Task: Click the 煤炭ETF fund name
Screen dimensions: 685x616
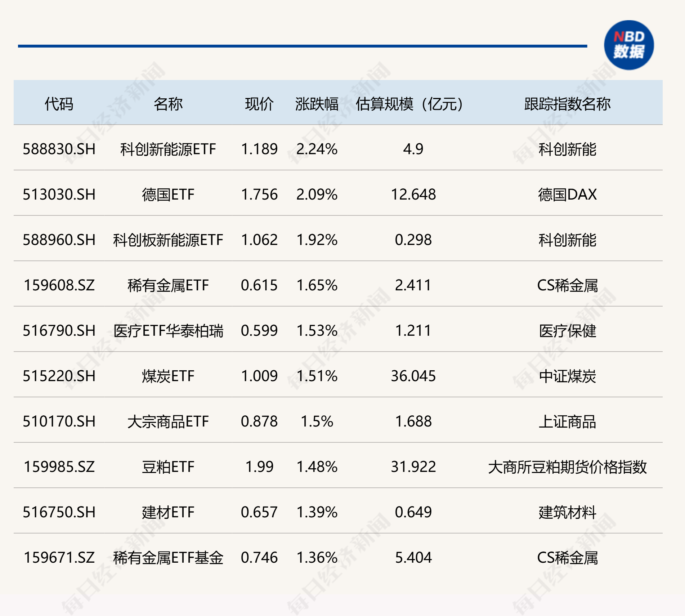Action: tap(168, 376)
